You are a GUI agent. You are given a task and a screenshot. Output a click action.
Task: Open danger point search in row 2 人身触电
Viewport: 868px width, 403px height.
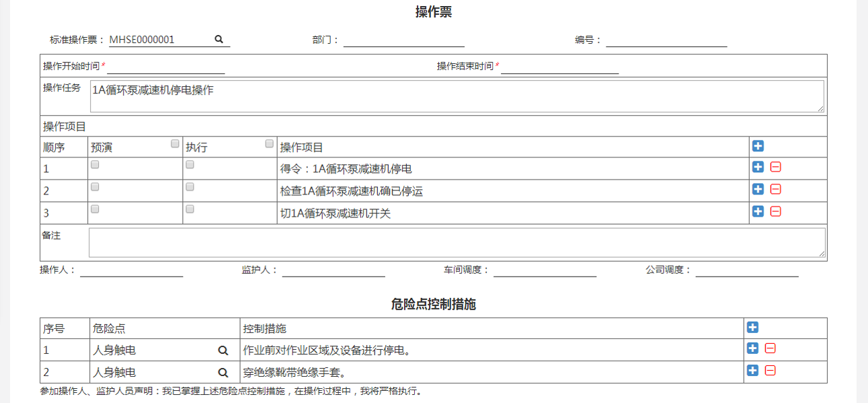click(x=223, y=372)
